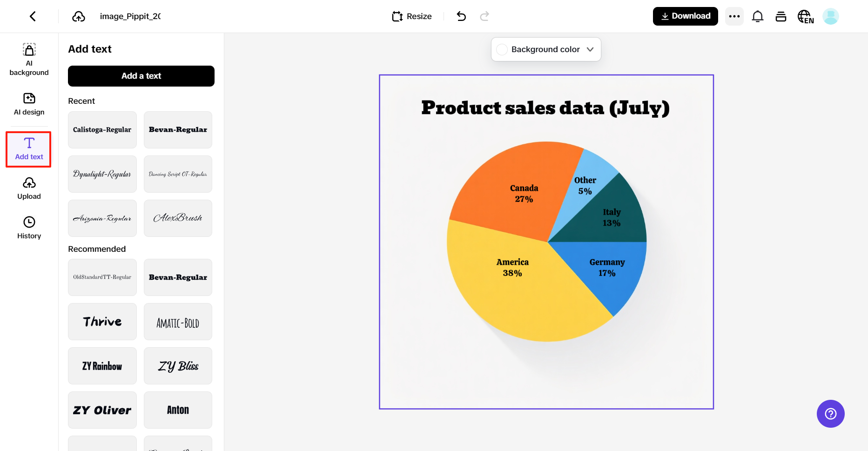The height and width of the screenshot is (451, 868).
Task: Open the stacked cards icon
Action: coord(781,16)
